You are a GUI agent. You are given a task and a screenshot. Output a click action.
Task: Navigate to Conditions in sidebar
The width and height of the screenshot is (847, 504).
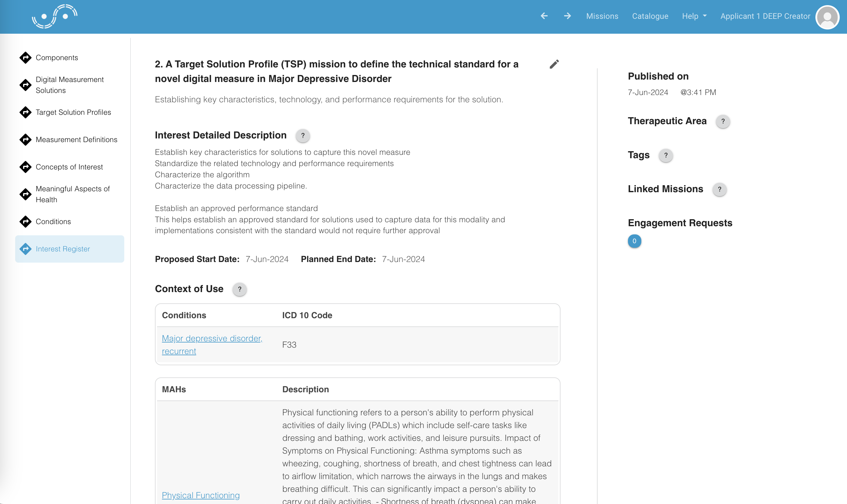[53, 221]
